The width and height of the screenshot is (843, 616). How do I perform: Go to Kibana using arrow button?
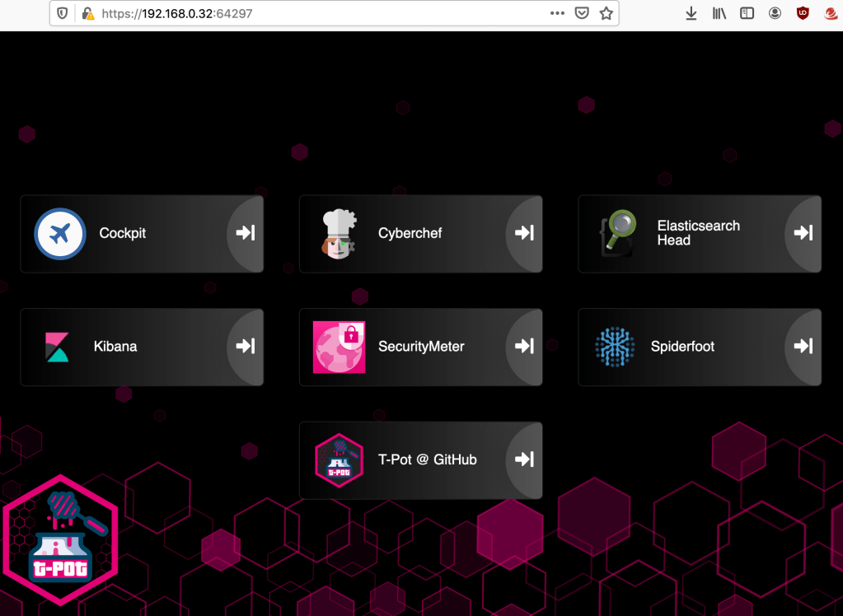(246, 346)
